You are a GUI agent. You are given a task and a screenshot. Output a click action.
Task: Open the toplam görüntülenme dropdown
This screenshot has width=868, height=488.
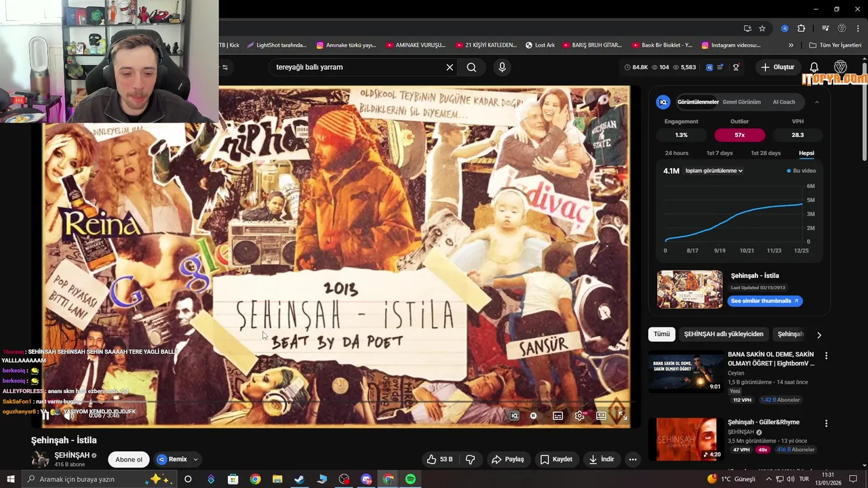[x=714, y=171]
